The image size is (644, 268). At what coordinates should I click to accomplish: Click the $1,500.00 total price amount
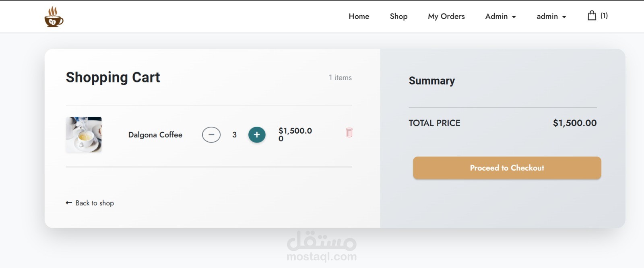tap(574, 123)
